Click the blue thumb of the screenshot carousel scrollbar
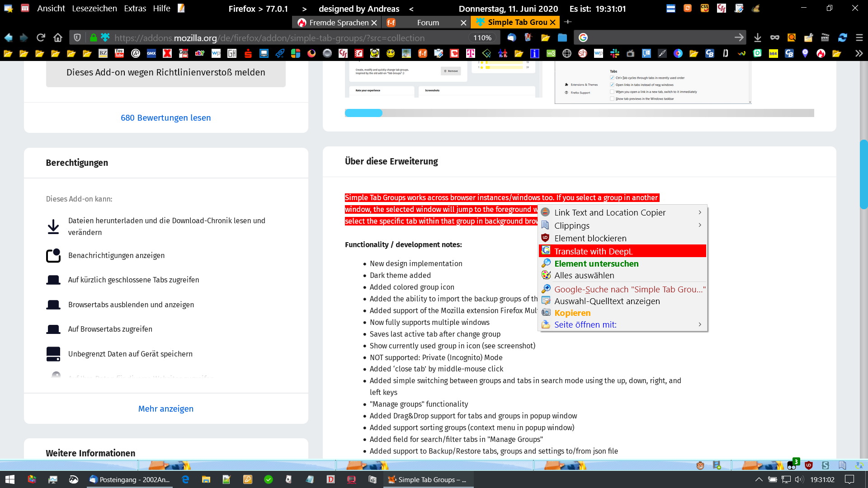 coord(363,113)
